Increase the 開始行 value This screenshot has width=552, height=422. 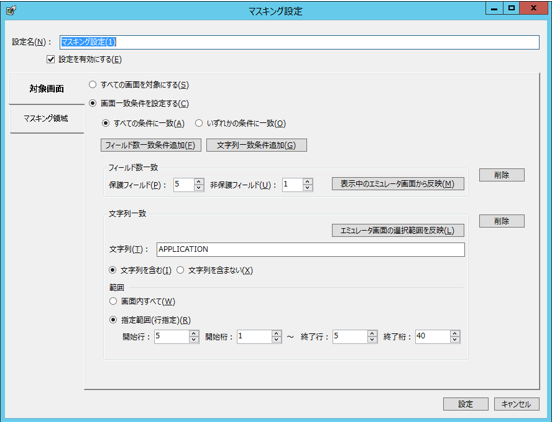coord(194,334)
